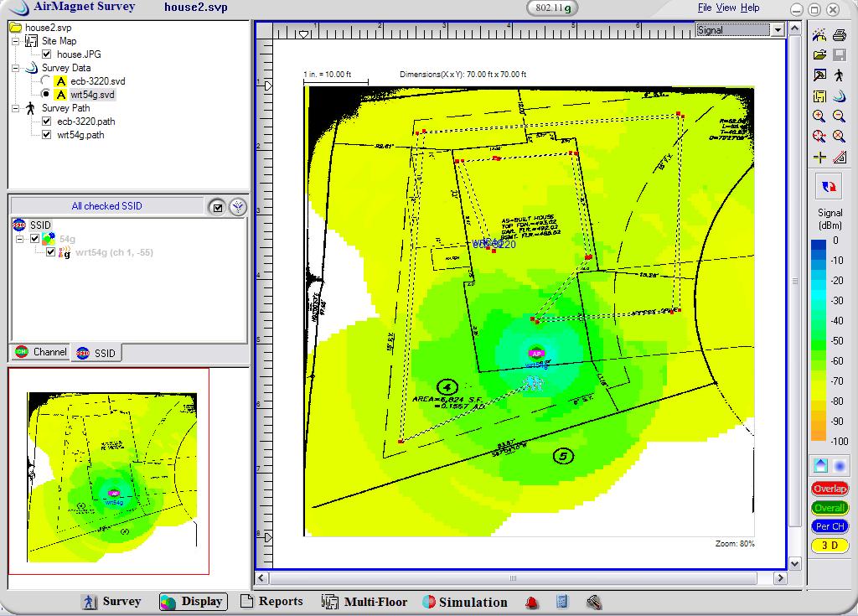Image resolution: width=858 pixels, height=616 pixels.
Task: Select the ecb-3220.svd radio button
Action: [x=46, y=81]
